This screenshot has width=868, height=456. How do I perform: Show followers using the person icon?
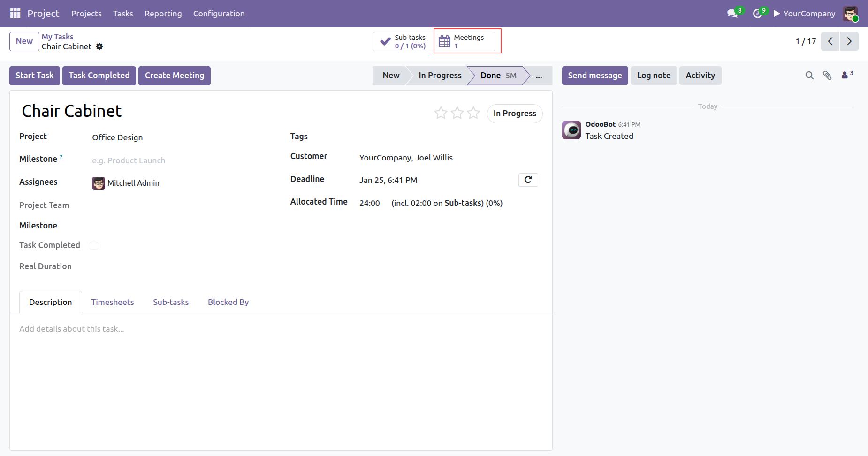pyautogui.click(x=845, y=75)
